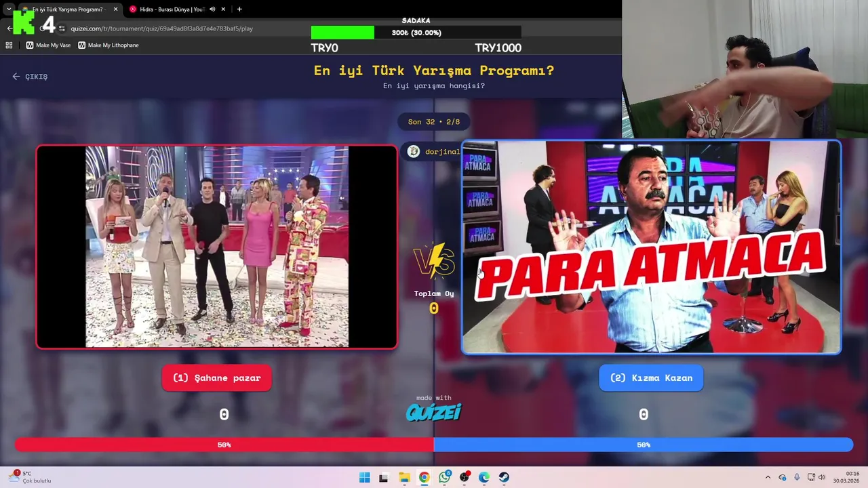Open the Make My Lithophane bookmark
The image size is (868, 488).
pos(108,45)
